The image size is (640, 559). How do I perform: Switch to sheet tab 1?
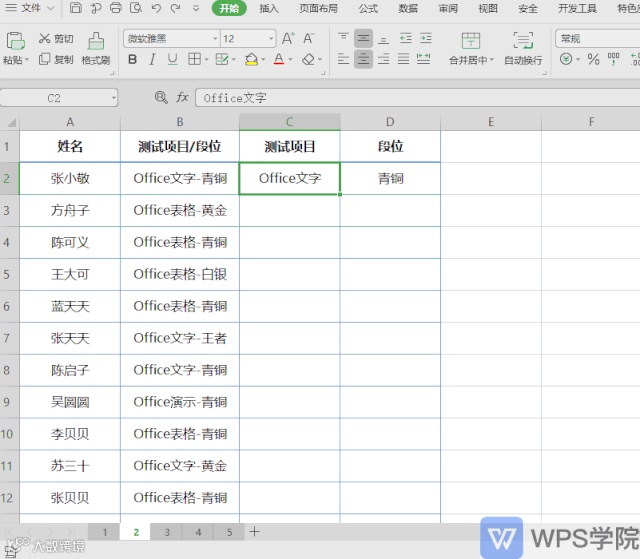105,532
